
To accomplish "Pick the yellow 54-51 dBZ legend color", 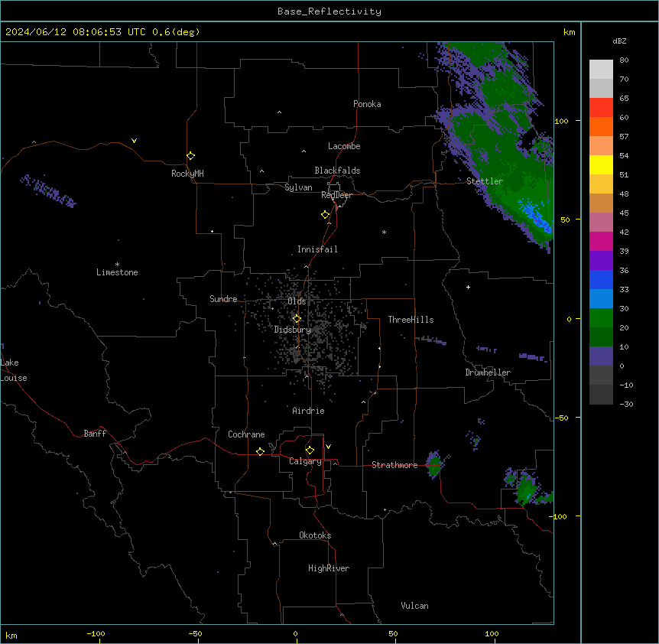I will click(x=601, y=164).
